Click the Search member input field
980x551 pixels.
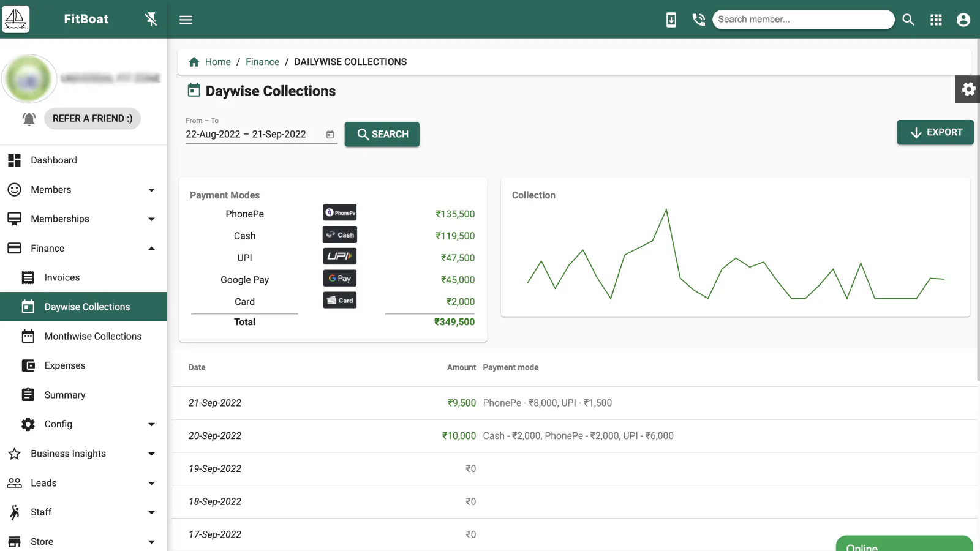802,20
